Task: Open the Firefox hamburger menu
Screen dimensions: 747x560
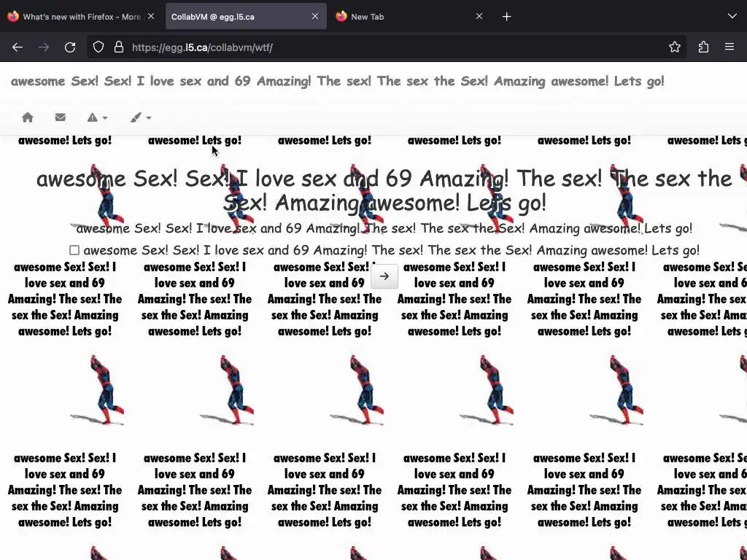Action: pos(729,47)
